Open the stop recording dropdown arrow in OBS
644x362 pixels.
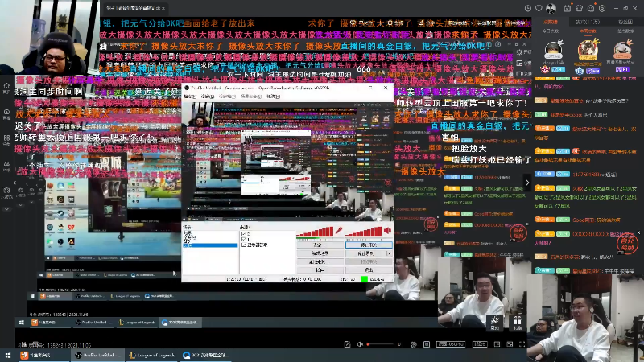pyautogui.click(x=389, y=253)
